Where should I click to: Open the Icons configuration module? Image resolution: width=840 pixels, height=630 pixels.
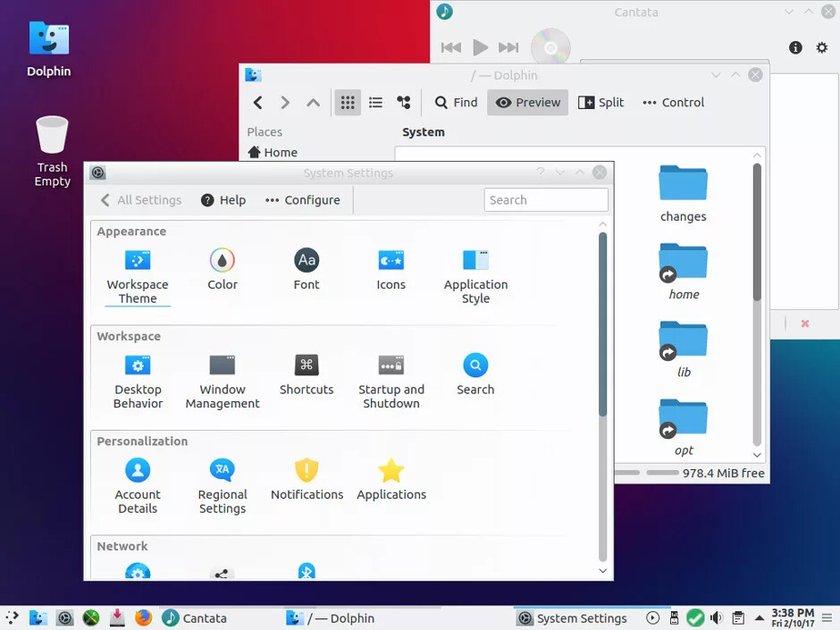coord(391,267)
